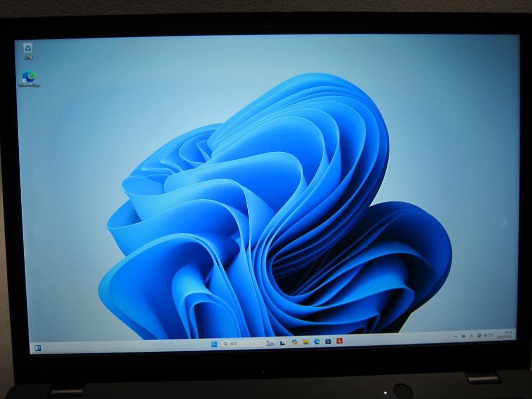Open the Widgets panel on the taskbar
This screenshot has height=399, width=532.
[x=38, y=348]
